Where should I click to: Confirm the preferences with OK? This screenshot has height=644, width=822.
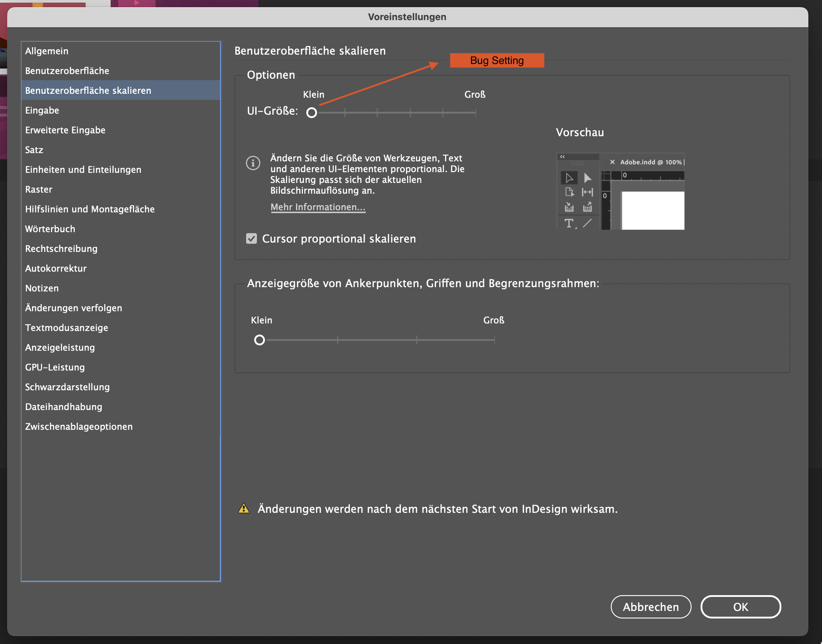[740, 607]
